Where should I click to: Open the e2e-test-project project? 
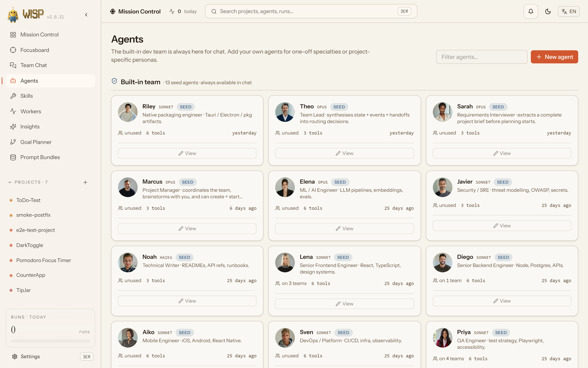(x=50, y=230)
